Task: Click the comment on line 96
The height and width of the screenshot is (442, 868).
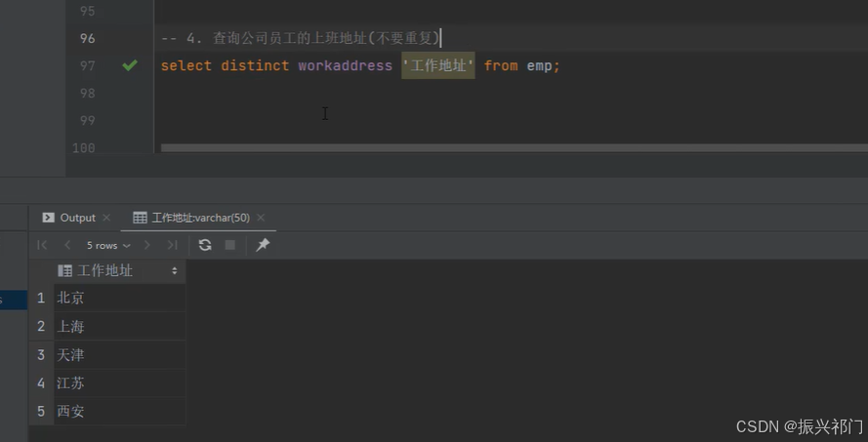Action: tap(301, 38)
